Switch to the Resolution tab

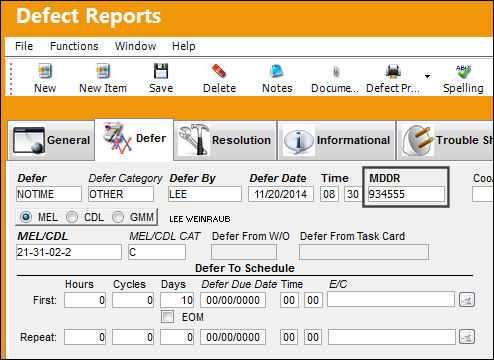click(x=225, y=140)
